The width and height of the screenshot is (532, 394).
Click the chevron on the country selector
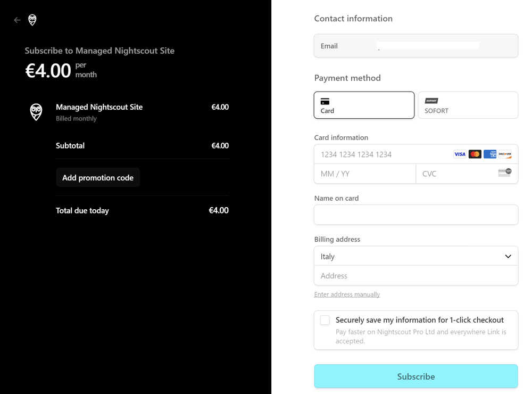click(x=508, y=257)
